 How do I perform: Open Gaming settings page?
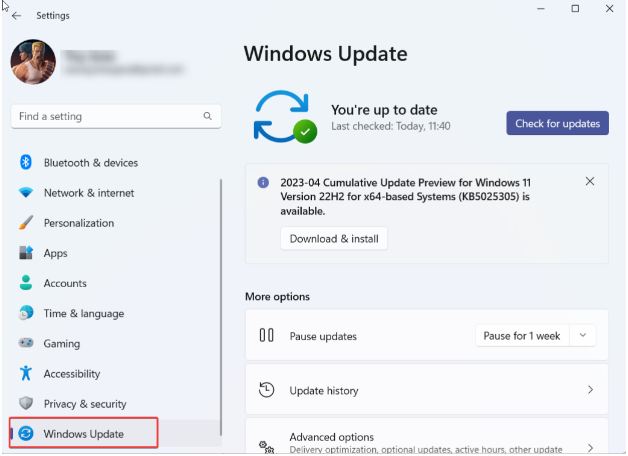click(62, 344)
